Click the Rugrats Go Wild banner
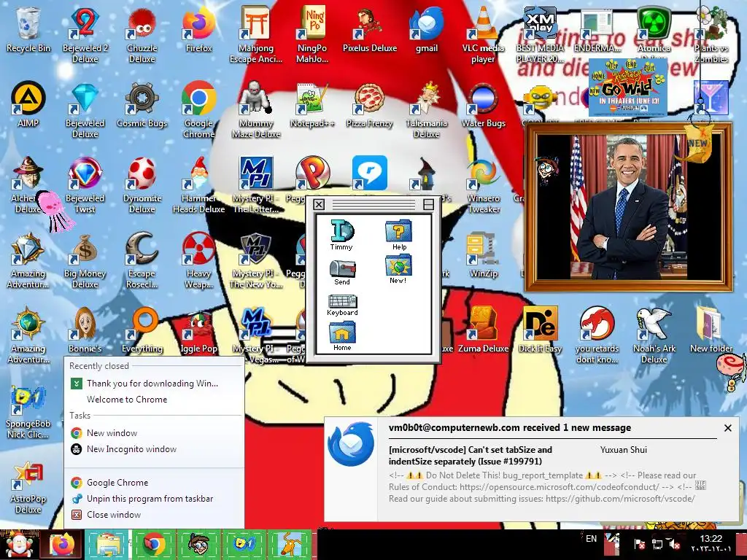The height and width of the screenshot is (560, 747). coord(628,87)
